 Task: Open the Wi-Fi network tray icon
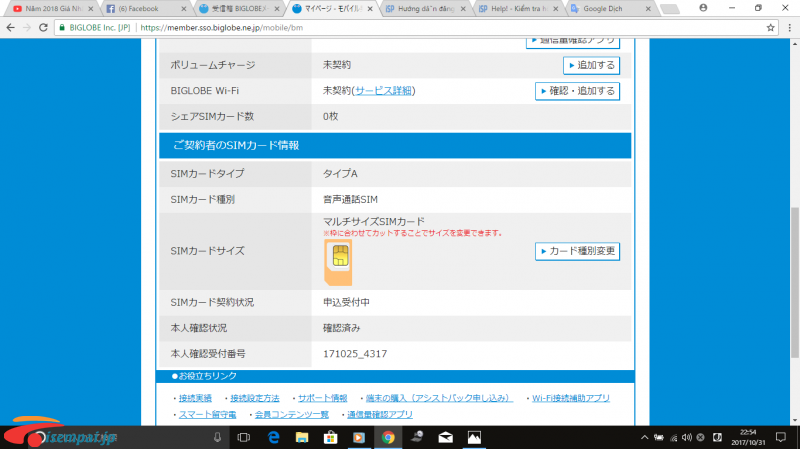click(x=673, y=437)
